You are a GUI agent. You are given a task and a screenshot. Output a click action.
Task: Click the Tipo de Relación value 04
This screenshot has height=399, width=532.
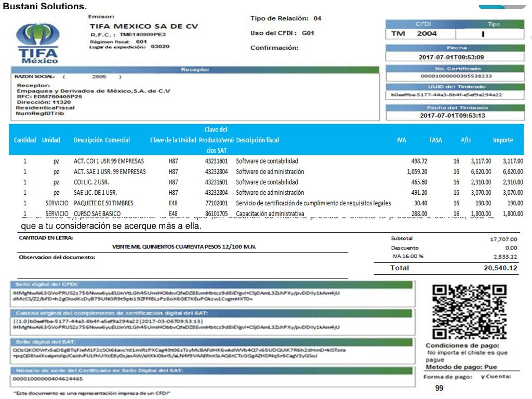317,18
